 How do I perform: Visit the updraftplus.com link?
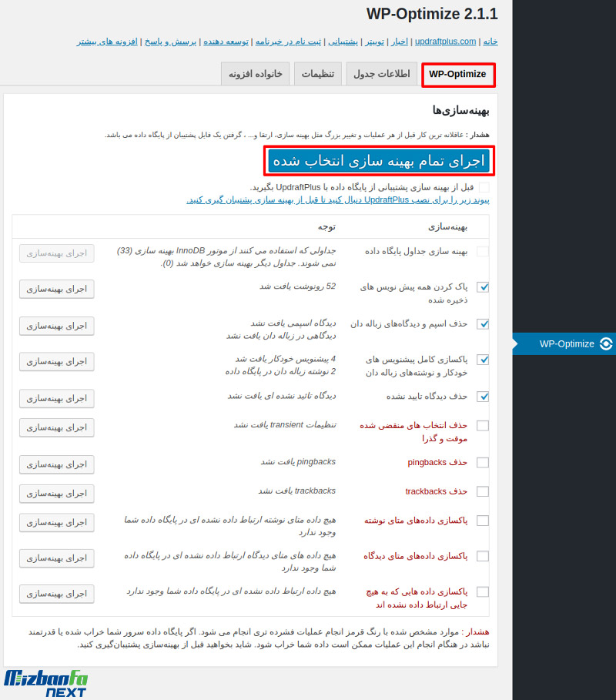click(446, 42)
